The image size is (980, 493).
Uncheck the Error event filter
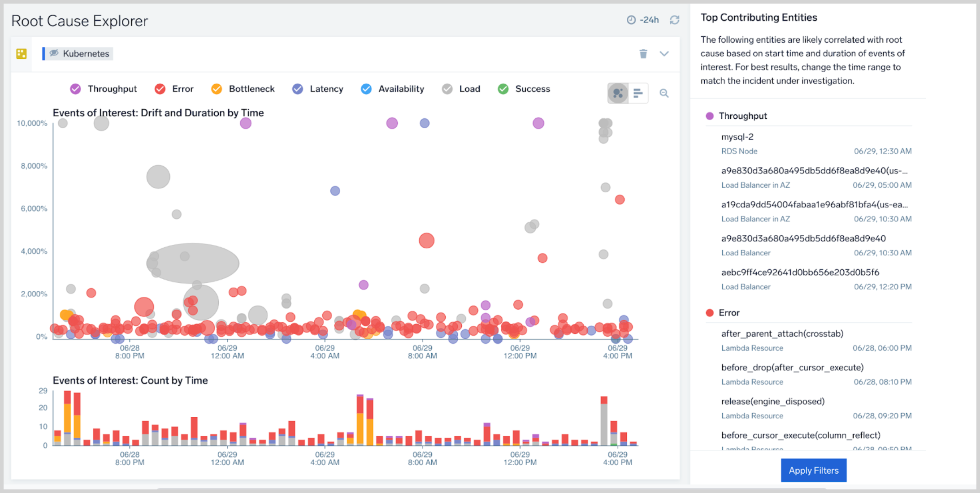160,89
